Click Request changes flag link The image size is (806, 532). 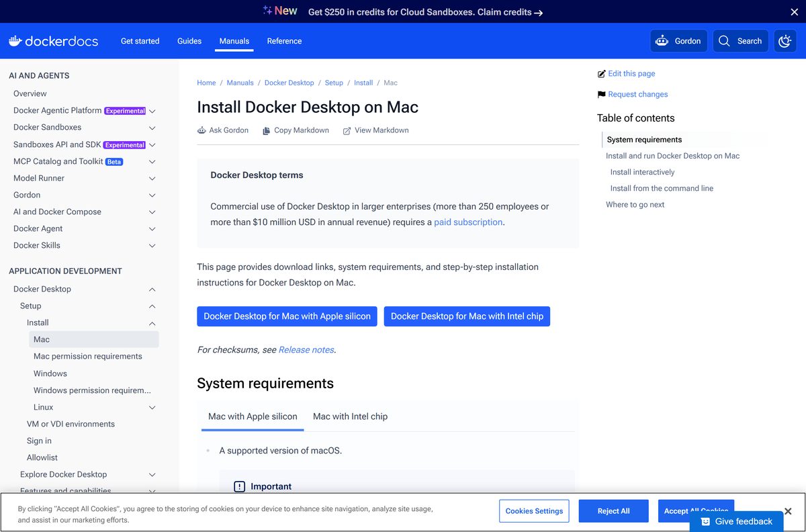tap(633, 95)
